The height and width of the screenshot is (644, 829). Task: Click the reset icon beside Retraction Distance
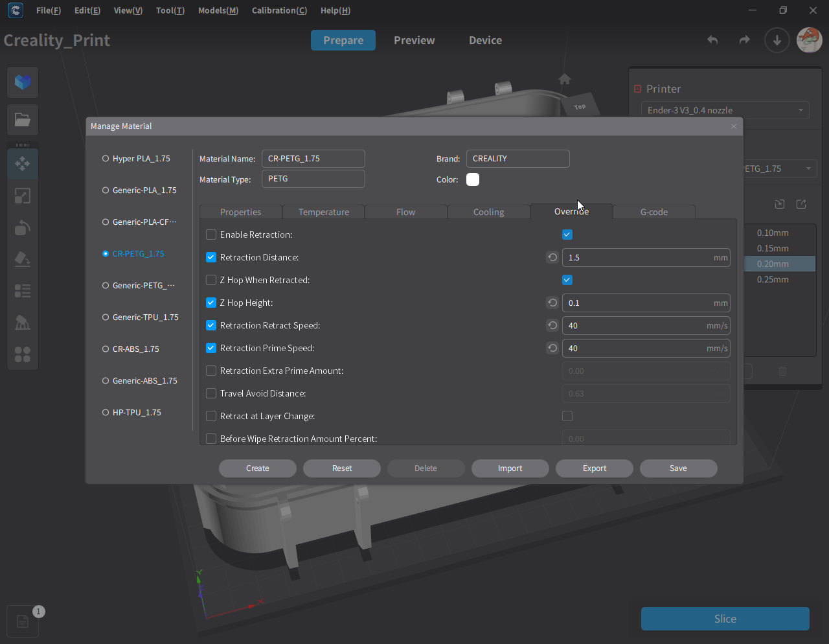[552, 257]
